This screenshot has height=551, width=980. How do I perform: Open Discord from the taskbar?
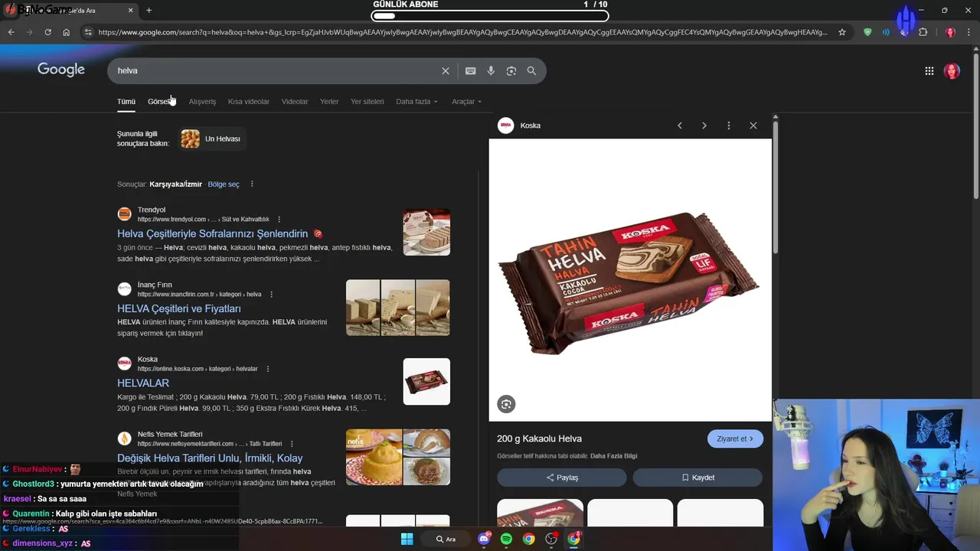(x=484, y=539)
